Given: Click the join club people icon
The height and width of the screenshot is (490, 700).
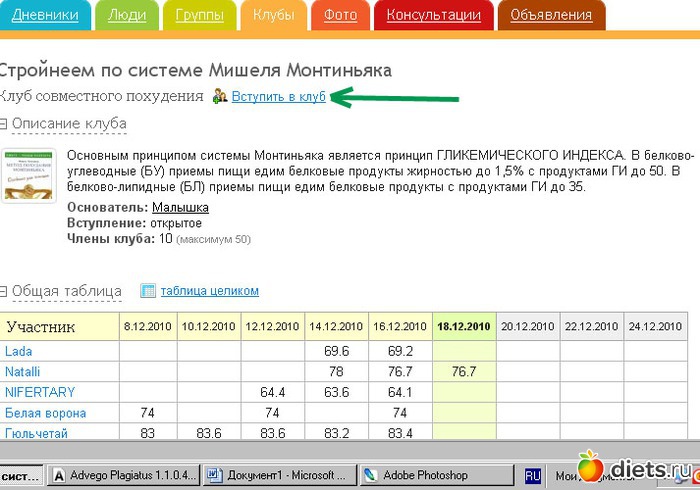Looking at the screenshot, I should coord(220,97).
